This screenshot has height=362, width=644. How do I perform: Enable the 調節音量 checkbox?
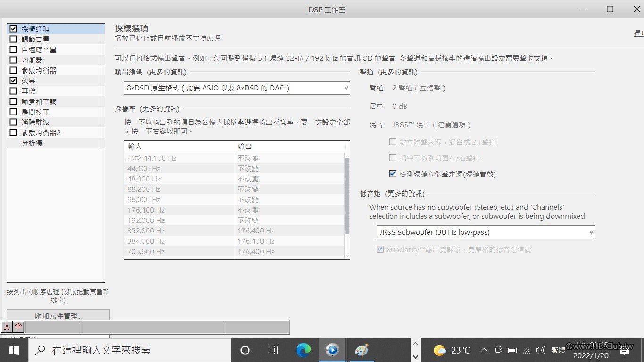(x=13, y=39)
